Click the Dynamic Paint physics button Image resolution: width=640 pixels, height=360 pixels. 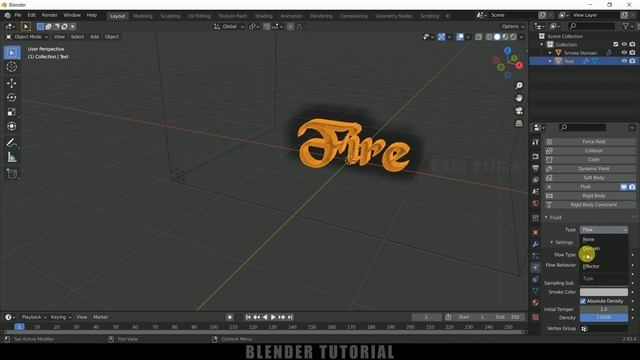(590, 169)
